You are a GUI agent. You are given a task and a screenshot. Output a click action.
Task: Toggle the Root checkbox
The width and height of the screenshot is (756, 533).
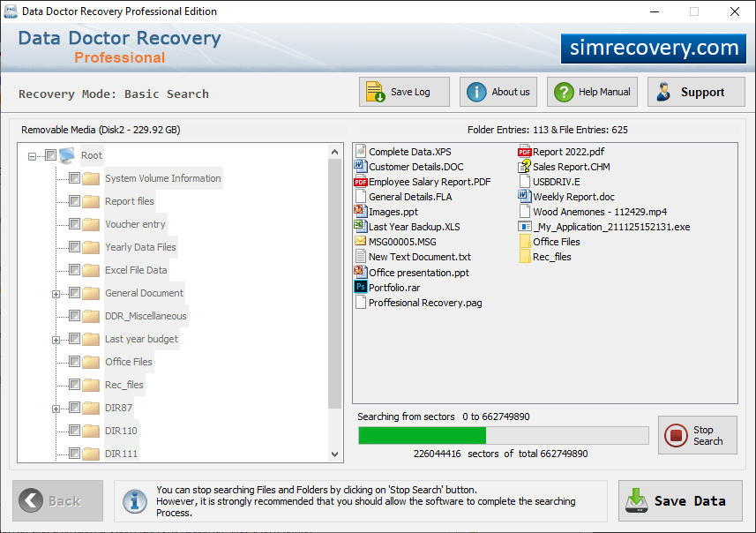point(50,154)
